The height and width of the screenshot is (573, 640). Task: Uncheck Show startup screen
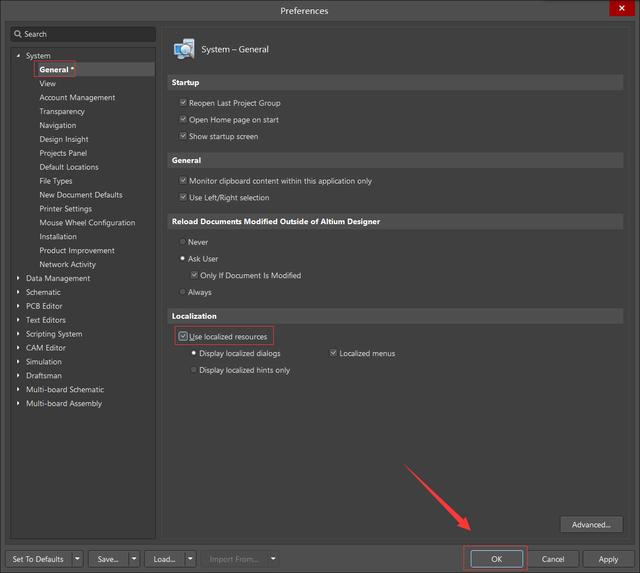pyautogui.click(x=183, y=136)
